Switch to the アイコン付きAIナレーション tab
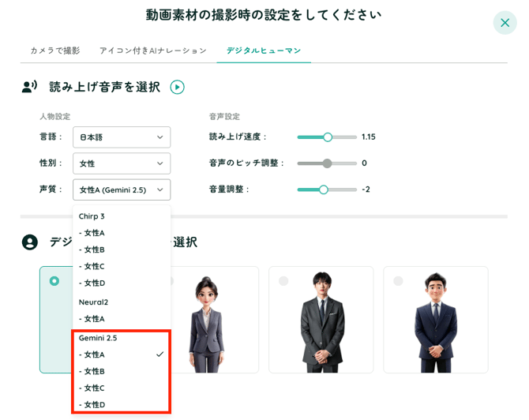529x420 pixels. click(152, 51)
